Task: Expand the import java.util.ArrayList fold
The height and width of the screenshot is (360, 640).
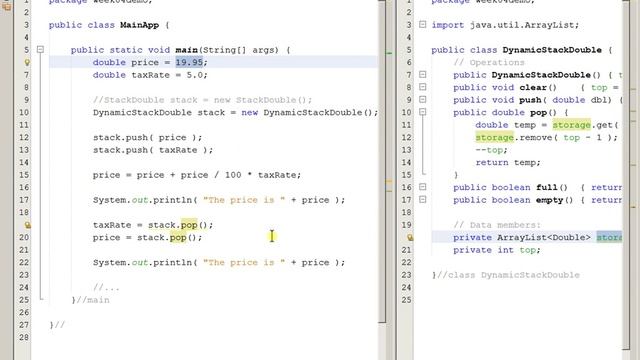Action: 422,25
